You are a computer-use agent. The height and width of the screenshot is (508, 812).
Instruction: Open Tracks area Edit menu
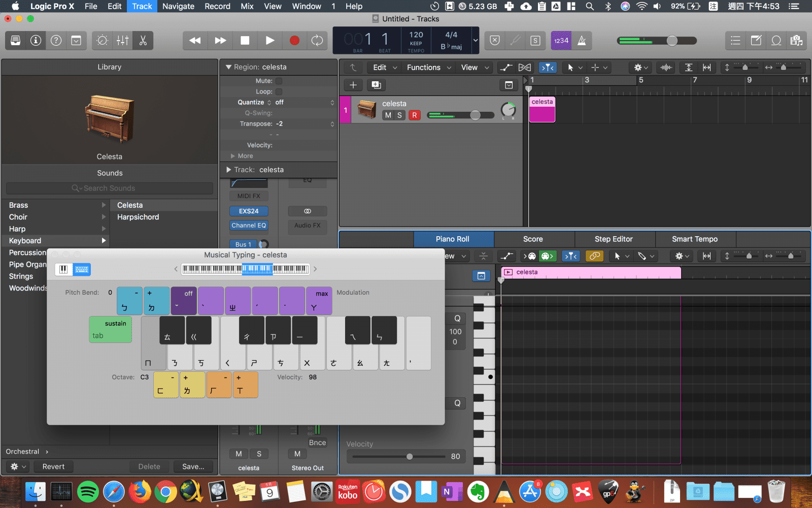pos(385,68)
